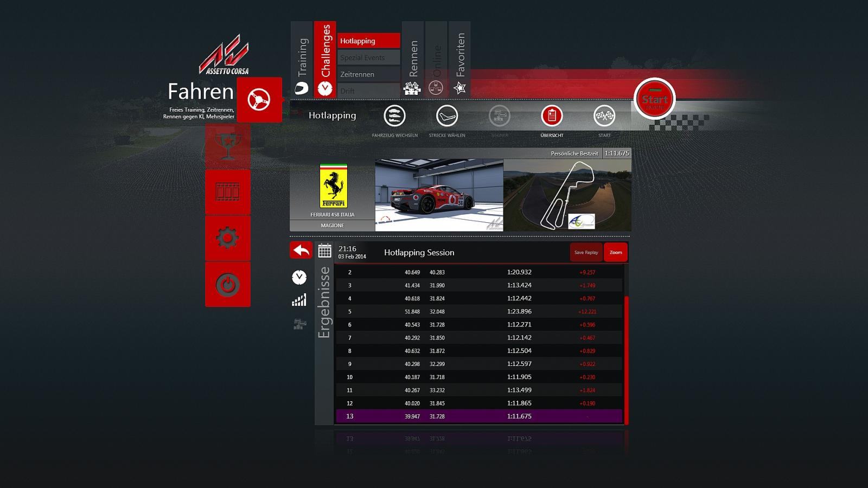Viewport: 868px width, 488px height.
Task: Click the personal best time 1:11.675
Action: coord(617,153)
